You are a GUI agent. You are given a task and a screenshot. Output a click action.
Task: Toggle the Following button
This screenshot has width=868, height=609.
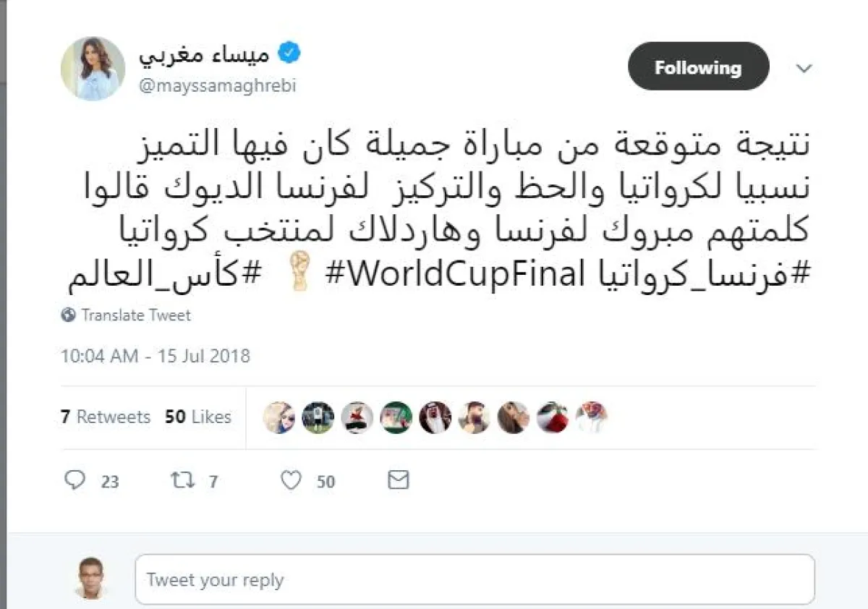tap(698, 67)
